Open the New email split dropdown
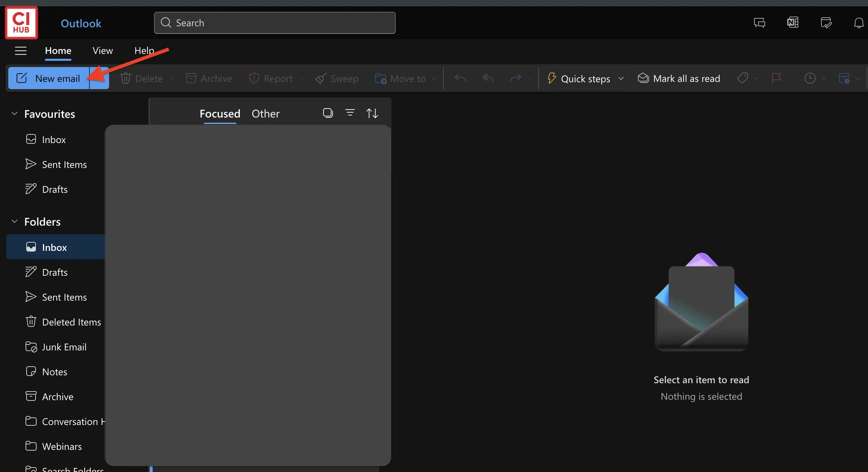 [x=99, y=78]
